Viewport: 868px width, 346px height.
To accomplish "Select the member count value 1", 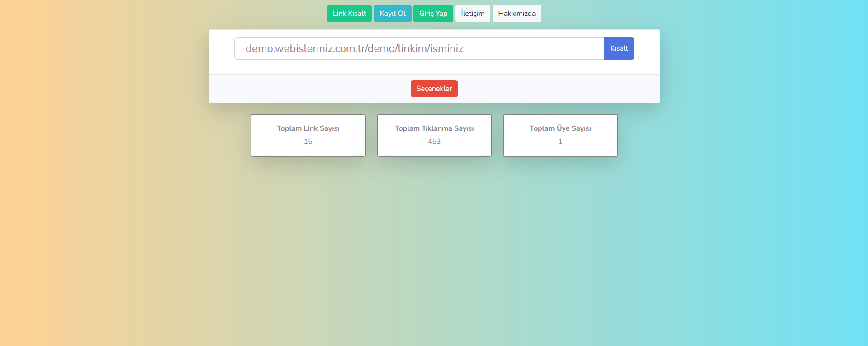I will (x=560, y=142).
